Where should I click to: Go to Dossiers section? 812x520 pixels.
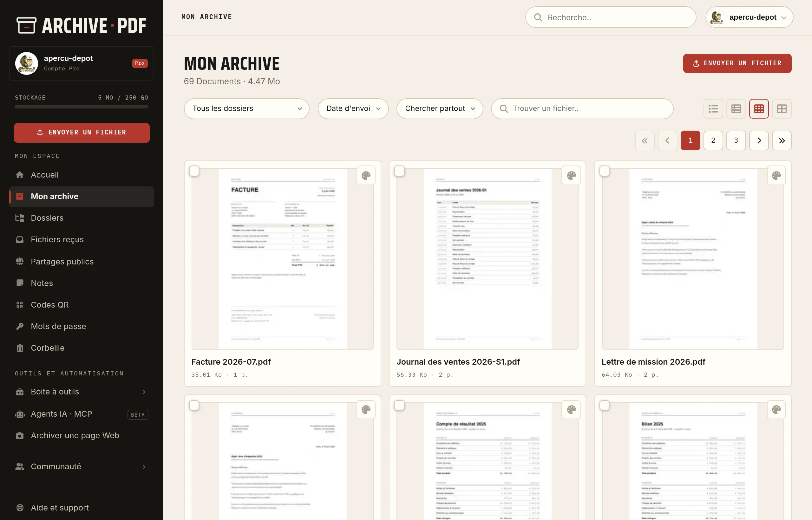pos(82,218)
